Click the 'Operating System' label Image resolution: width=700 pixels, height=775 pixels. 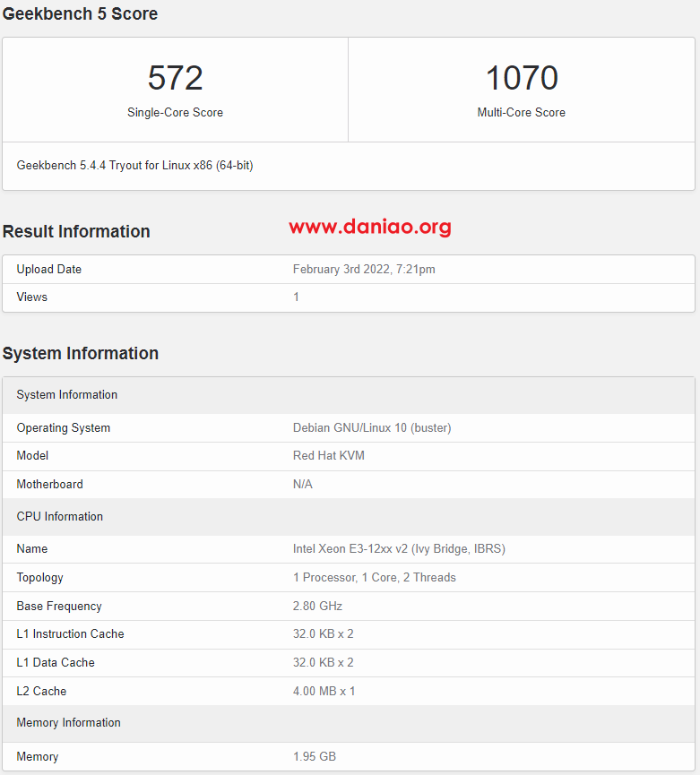(64, 428)
